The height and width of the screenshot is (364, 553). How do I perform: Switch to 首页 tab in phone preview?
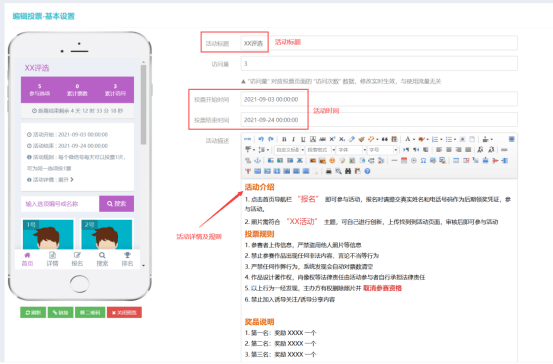coord(27,259)
